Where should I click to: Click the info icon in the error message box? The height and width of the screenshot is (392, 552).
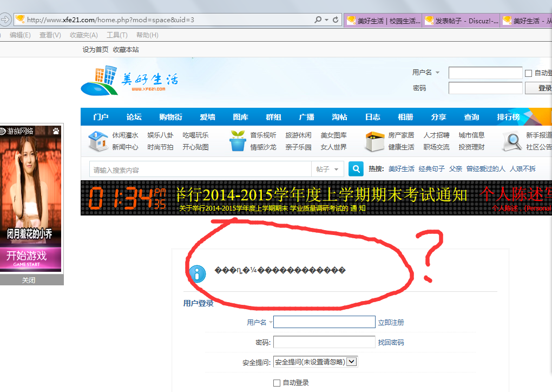click(197, 273)
